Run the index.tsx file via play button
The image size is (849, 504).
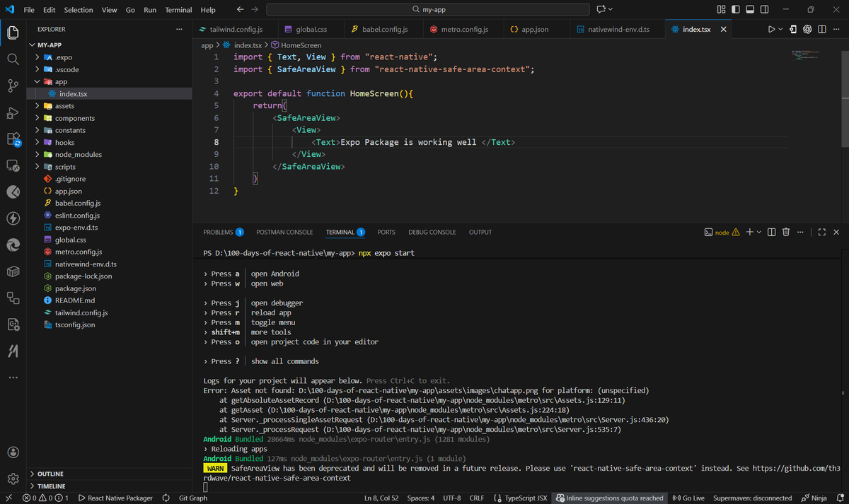click(771, 28)
